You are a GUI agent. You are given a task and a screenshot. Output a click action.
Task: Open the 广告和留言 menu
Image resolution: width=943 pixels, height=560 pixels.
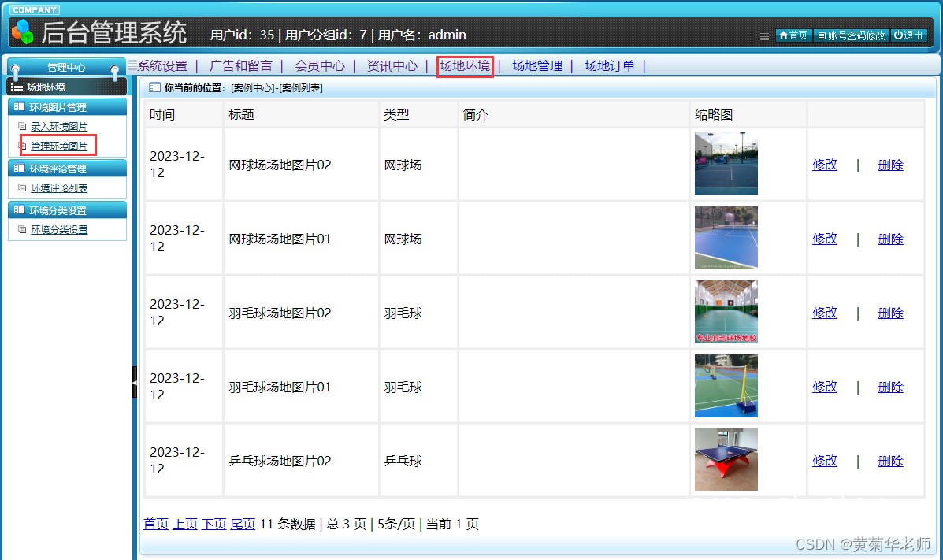click(x=240, y=65)
